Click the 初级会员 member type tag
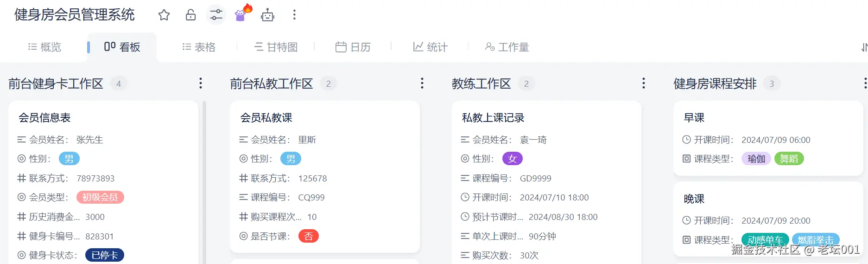 point(100,197)
